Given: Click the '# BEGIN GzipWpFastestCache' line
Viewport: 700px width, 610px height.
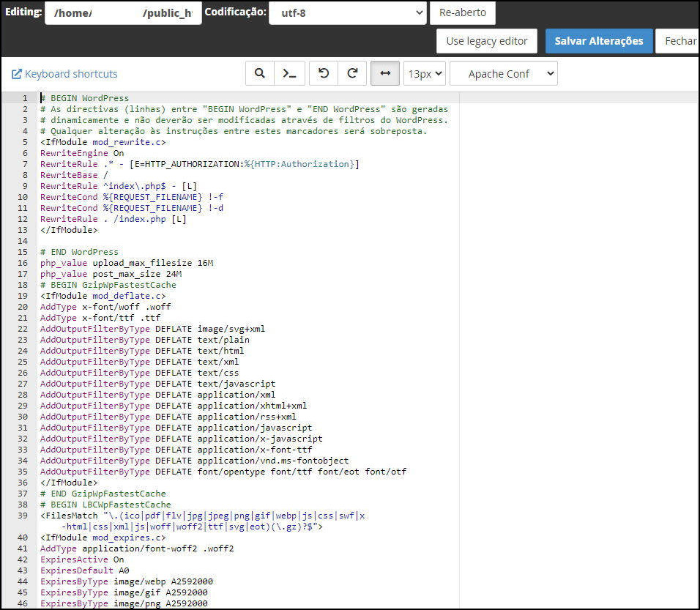Looking at the screenshot, I should click(x=108, y=285).
